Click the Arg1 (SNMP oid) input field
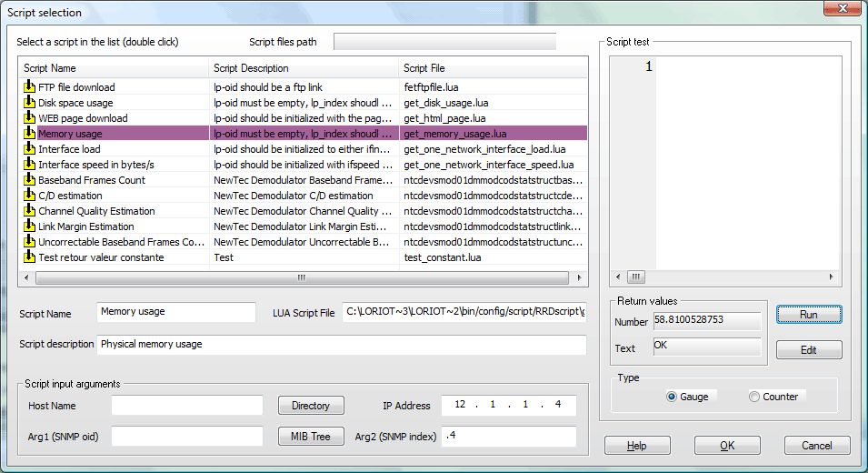Screen dimensions: 868x473 point(187,436)
